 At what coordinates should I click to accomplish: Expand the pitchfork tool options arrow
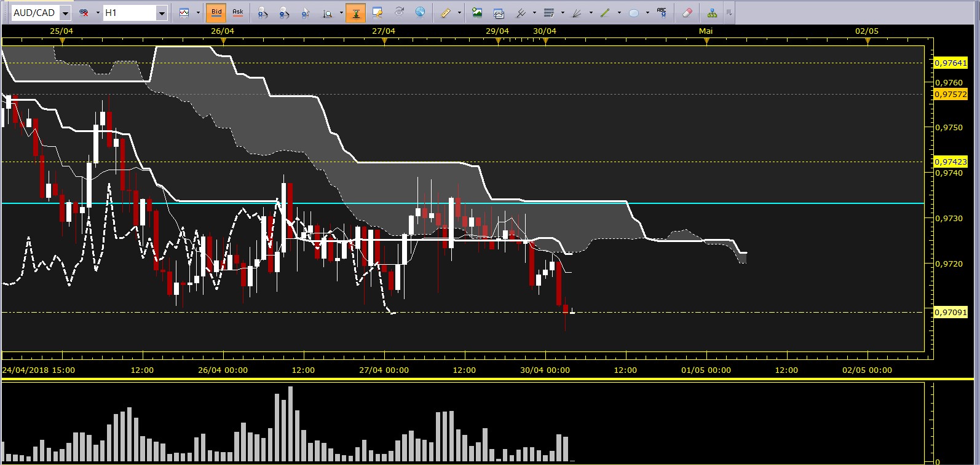coord(534,13)
